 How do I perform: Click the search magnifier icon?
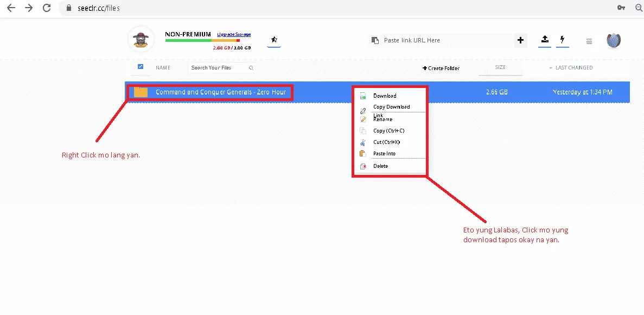251,68
